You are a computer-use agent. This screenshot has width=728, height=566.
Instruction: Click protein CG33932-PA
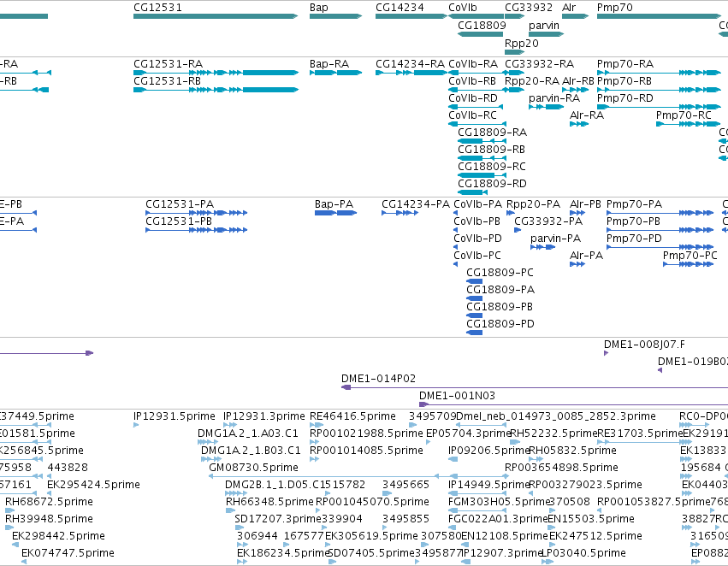click(548, 221)
